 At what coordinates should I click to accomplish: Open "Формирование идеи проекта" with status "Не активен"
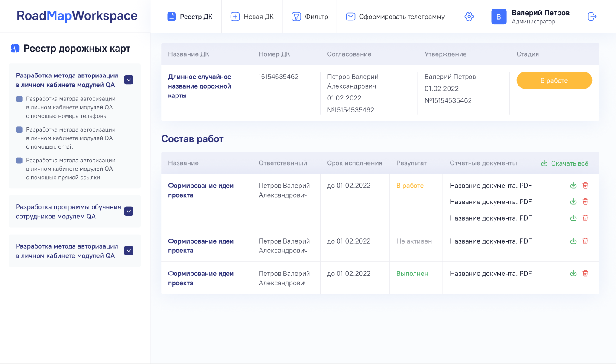tap(201, 246)
